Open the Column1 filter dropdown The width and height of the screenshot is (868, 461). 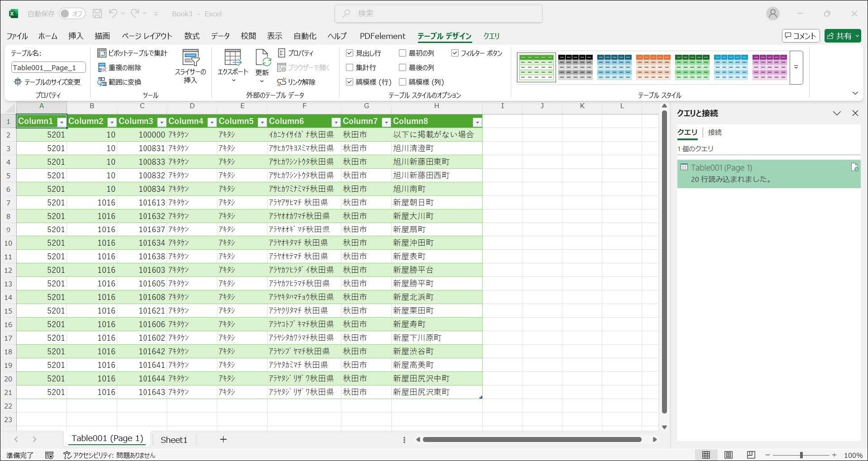point(61,122)
